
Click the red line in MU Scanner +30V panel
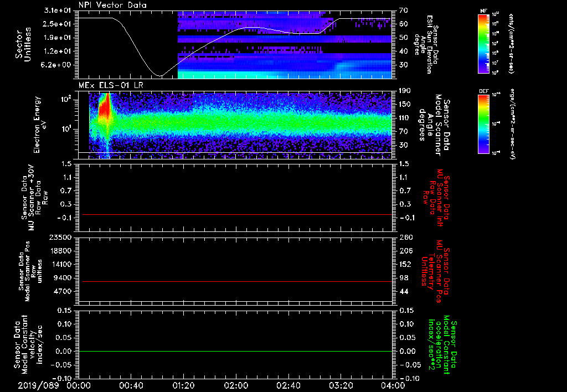[237, 214]
